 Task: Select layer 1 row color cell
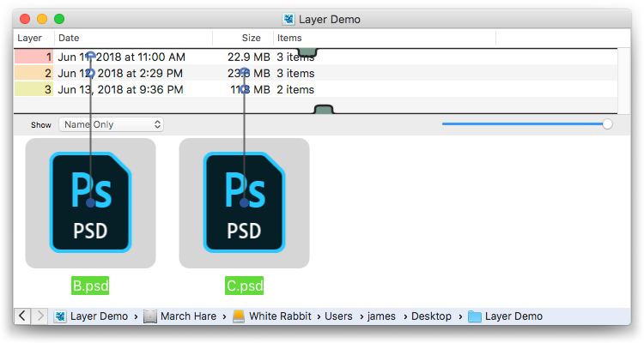[x=33, y=57]
